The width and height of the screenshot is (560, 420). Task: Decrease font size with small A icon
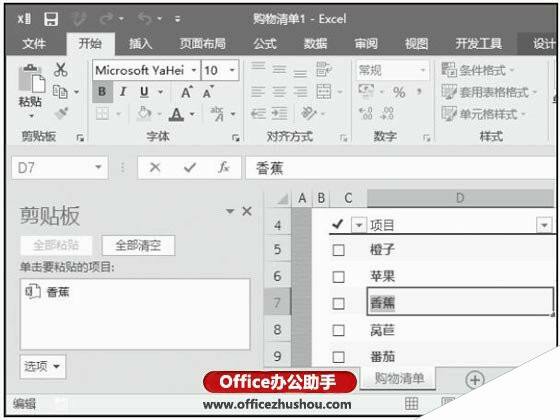[208, 92]
